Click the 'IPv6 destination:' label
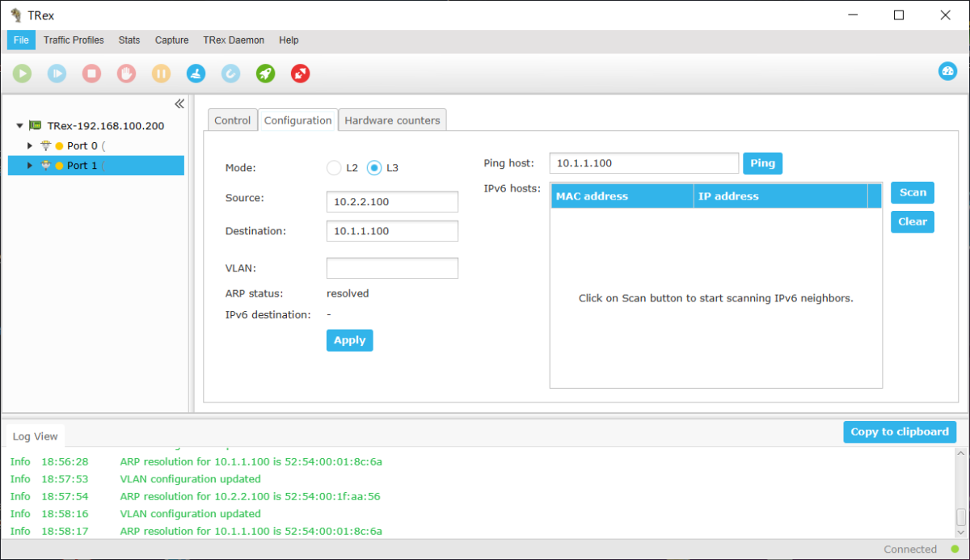Screen dimensions: 970x560 (268, 314)
